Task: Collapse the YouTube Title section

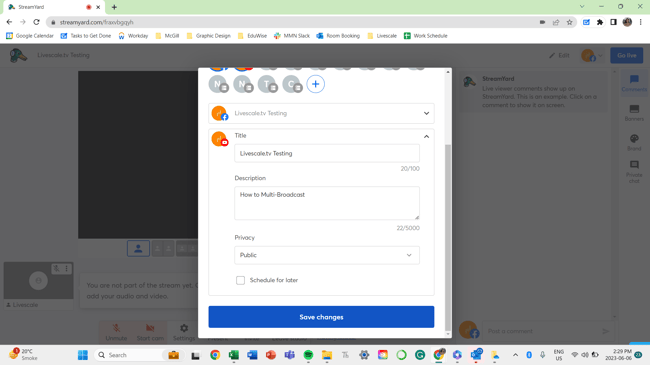Action: 426,136
